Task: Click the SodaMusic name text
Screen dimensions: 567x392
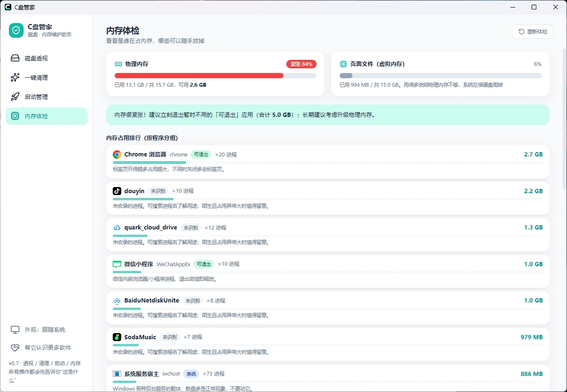Action: pyautogui.click(x=140, y=337)
